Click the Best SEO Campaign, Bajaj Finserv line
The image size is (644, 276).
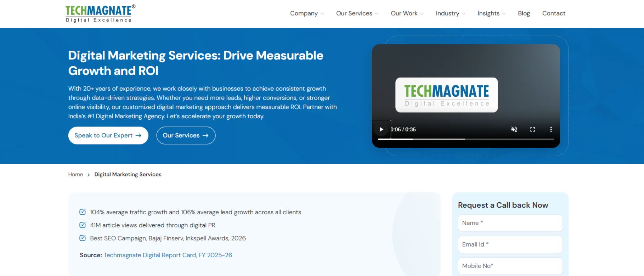point(168,238)
